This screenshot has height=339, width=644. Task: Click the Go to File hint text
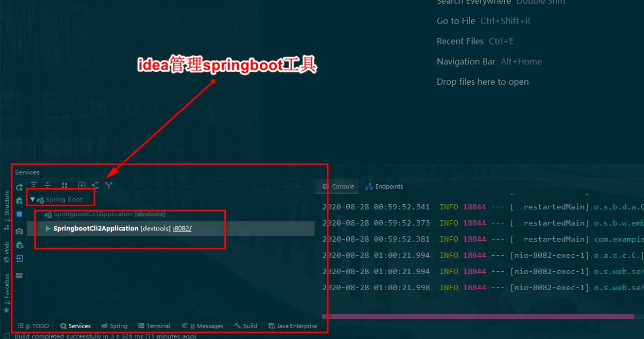456,21
